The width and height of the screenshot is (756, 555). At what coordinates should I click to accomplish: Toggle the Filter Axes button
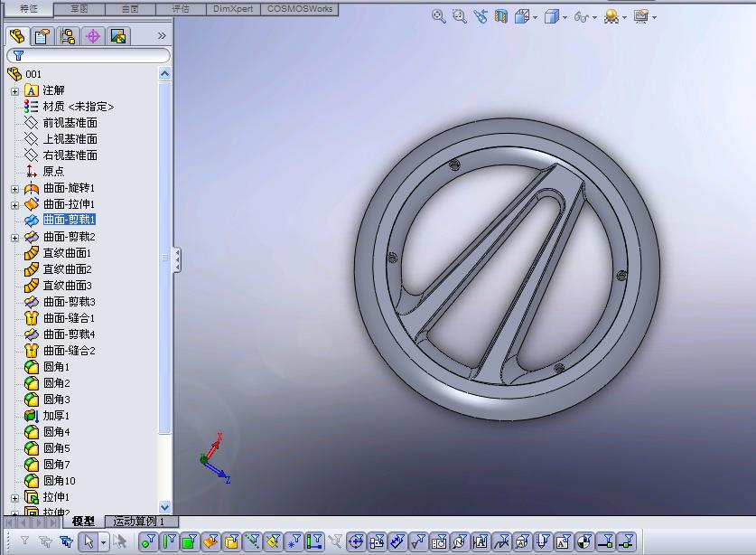(x=252, y=541)
